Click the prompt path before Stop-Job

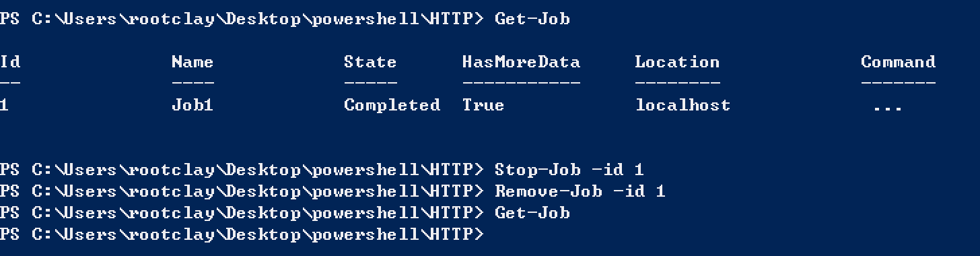click(242, 170)
